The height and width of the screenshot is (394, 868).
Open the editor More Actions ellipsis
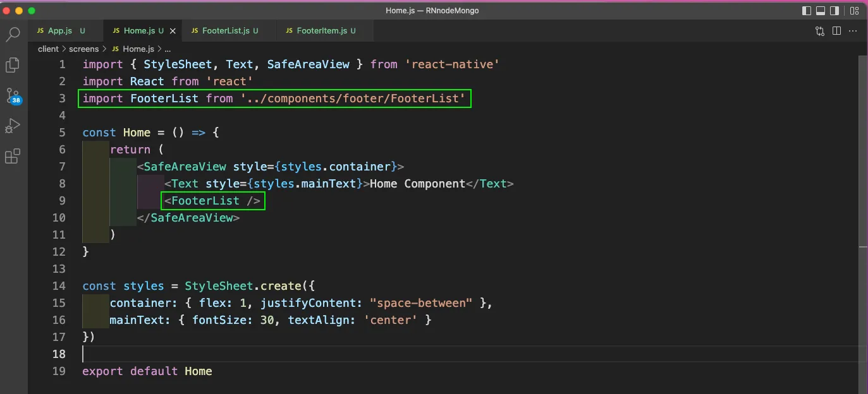coord(853,31)
